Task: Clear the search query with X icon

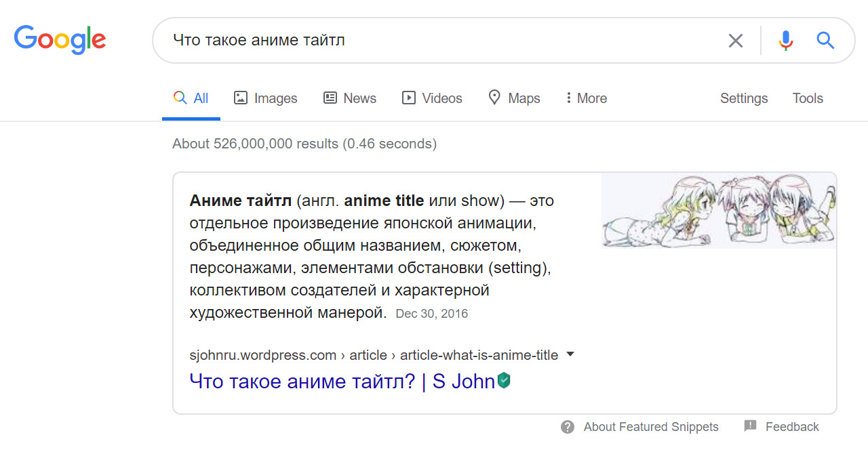Action: click(735, 41)
